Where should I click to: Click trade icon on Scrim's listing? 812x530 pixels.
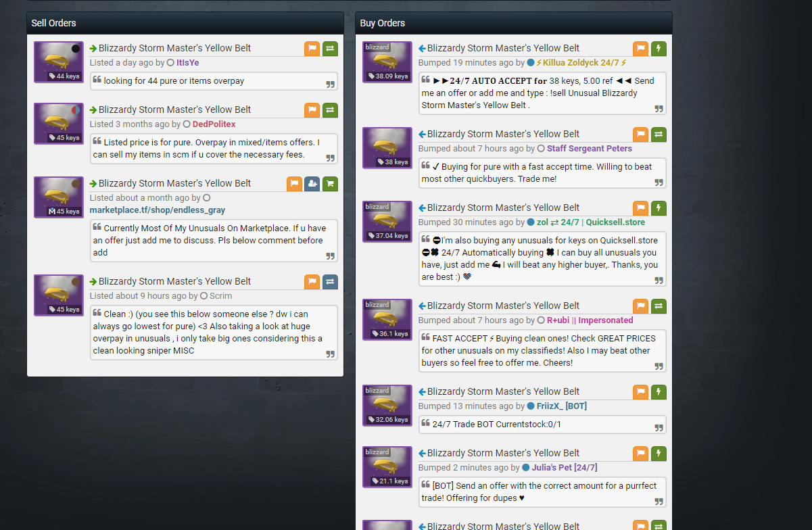pyautogui.click(x=330, y=282)
